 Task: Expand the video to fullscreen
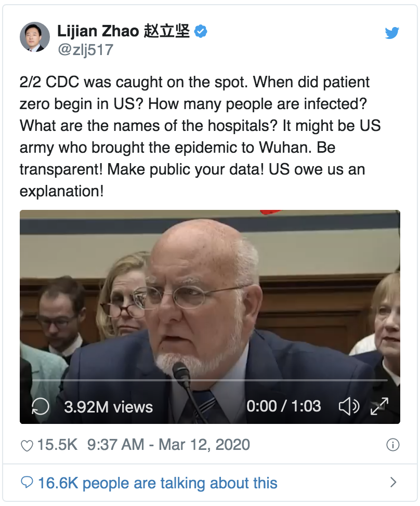click(379, 406)
